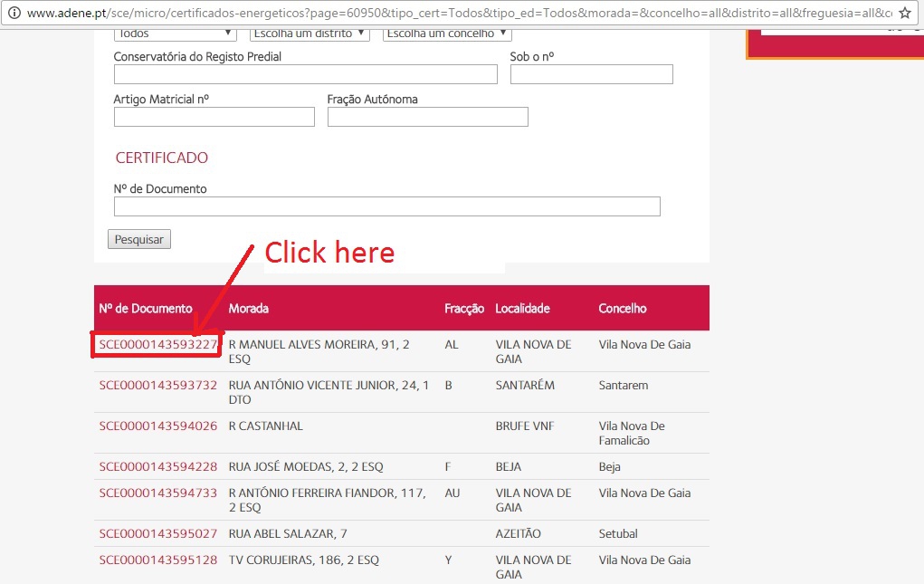Click concelho 'Beja' cell
Viewport: 924px width, 584px height.
[609, 466]
